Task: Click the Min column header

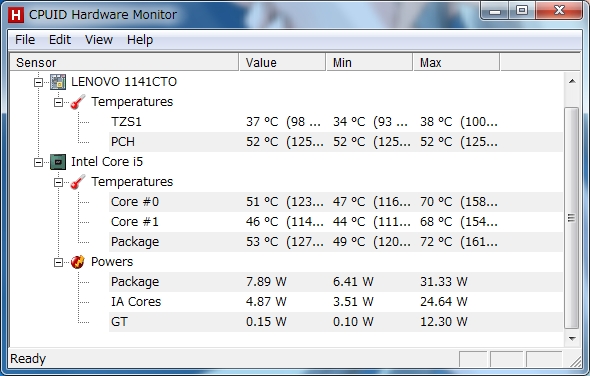Action: (x=370, y=62)
